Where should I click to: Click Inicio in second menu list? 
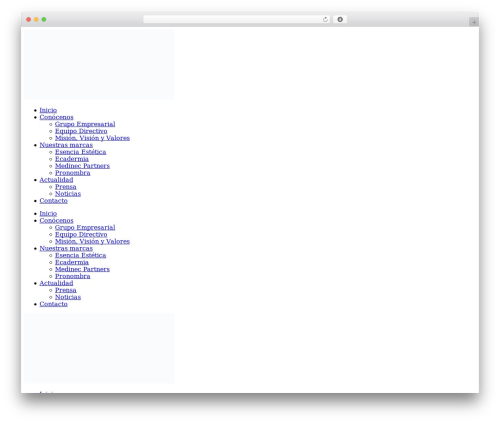pos(48,213)
